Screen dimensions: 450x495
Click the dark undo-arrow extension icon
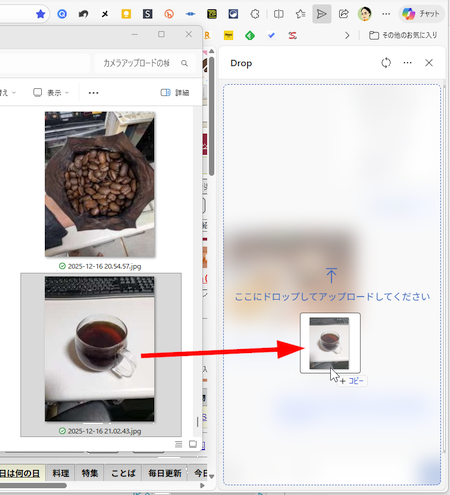point(83,14)
